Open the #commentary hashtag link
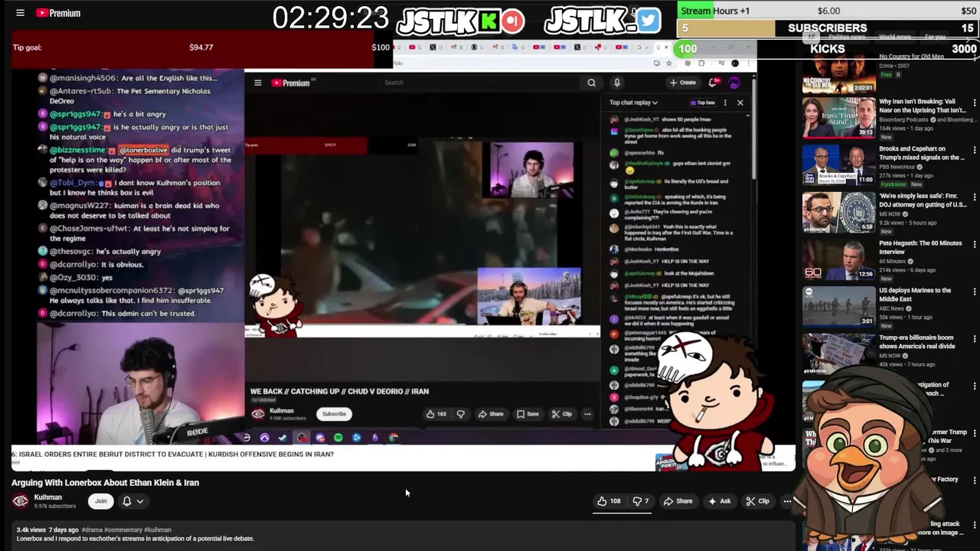The height and width of the screenshot is (551, 980). [x=122, y=530]
